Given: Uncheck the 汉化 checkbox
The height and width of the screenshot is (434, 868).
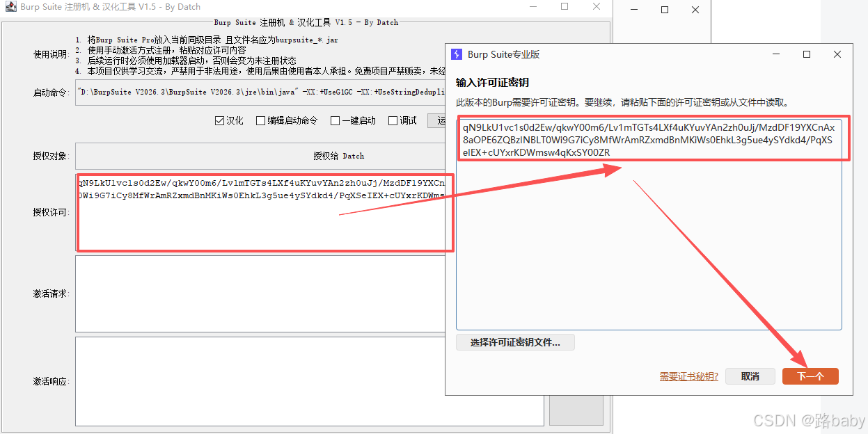Looking at the screenshot, I should (x=220, y=120).
